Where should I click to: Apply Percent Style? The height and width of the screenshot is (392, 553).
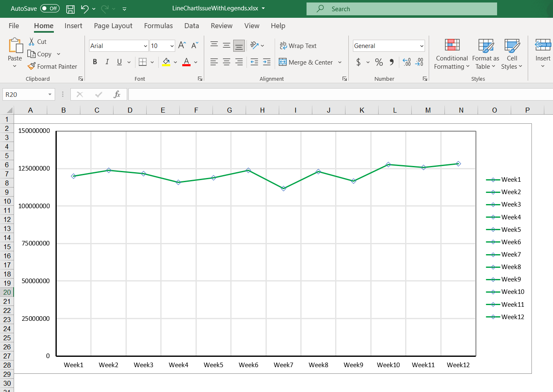379,62
